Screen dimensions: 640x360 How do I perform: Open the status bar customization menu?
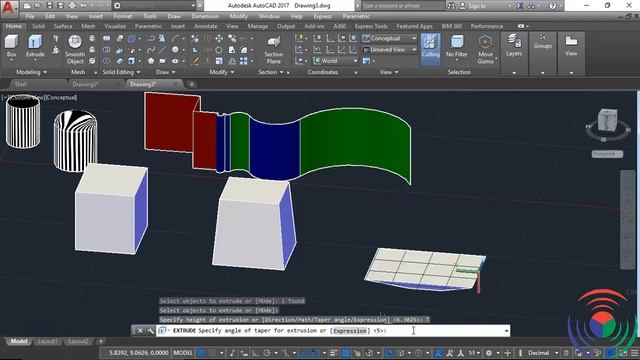click(635, 353)
